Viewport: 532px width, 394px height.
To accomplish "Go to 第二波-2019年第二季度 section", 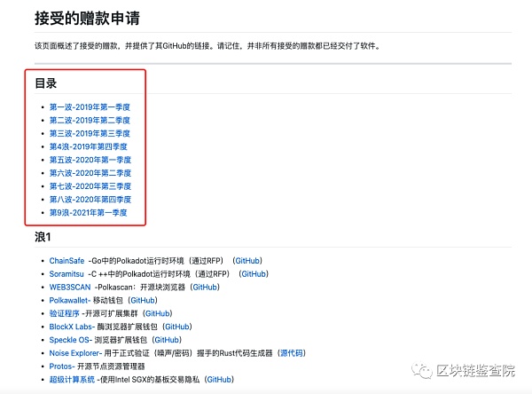I will [90, 120].
